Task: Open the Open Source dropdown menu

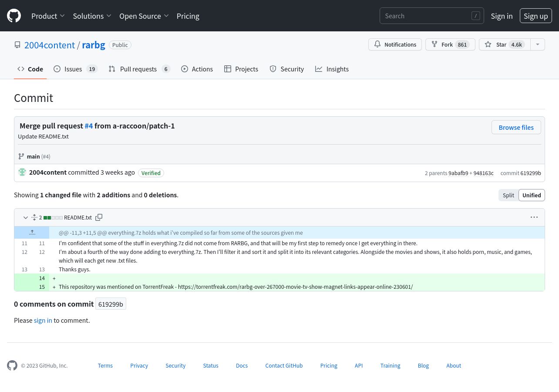Action: pyautogui.click(x=144, y=16)
